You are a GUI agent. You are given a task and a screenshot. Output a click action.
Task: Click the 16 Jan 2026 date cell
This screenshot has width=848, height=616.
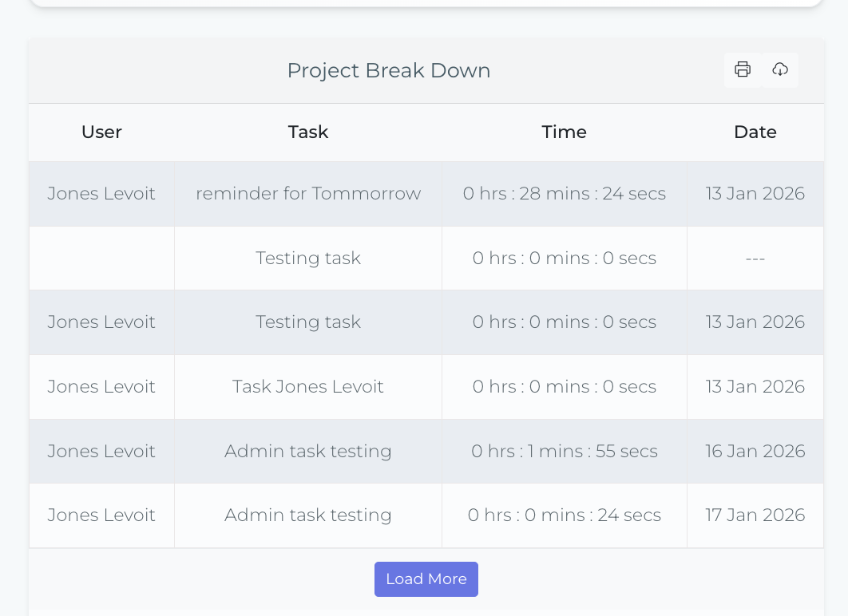(755, 452)
